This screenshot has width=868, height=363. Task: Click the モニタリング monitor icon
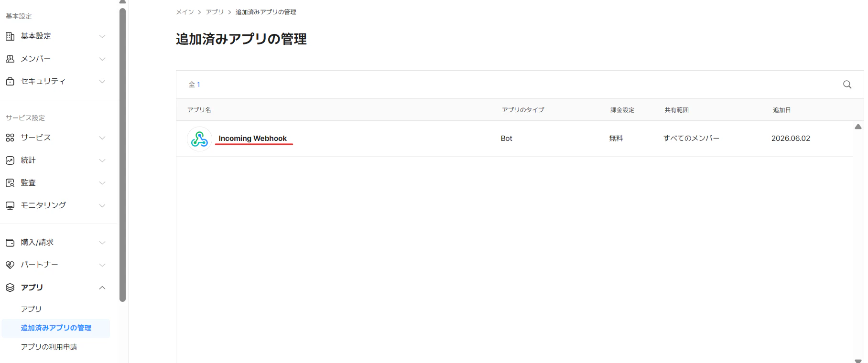[x=10, y=205]
